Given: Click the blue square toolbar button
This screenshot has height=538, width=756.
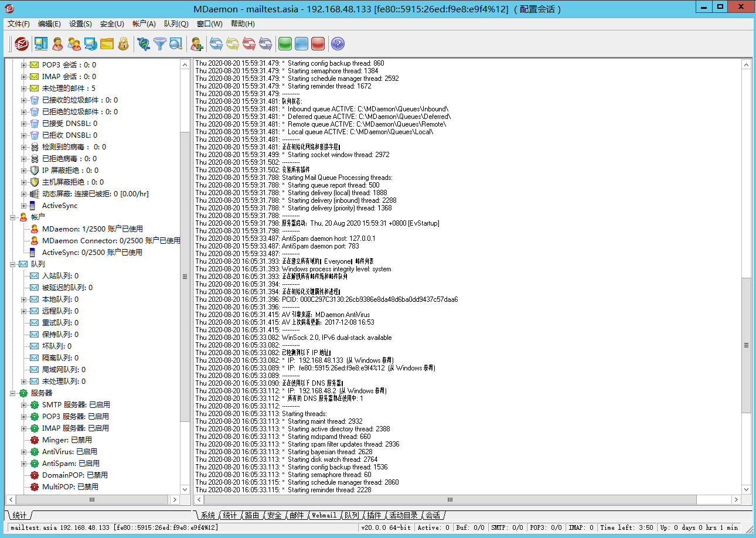Looking at the screenshot, I should (x=301, y=43).
